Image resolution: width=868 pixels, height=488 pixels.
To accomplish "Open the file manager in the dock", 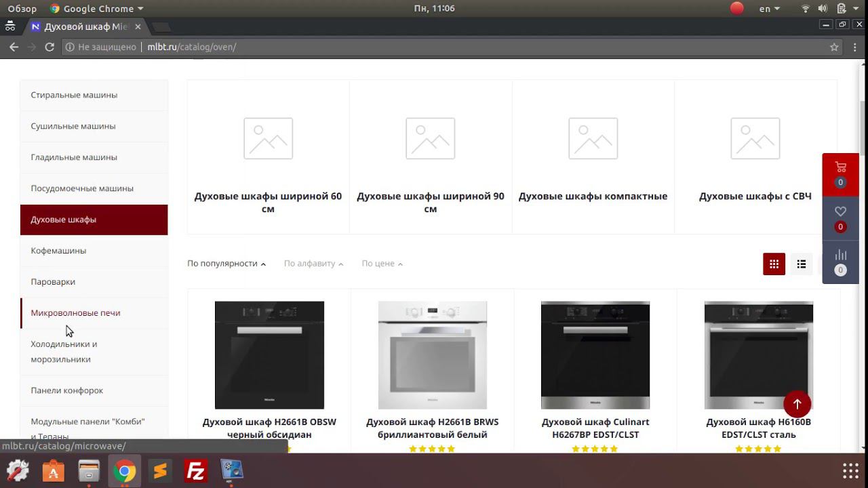I will [89, 470].
